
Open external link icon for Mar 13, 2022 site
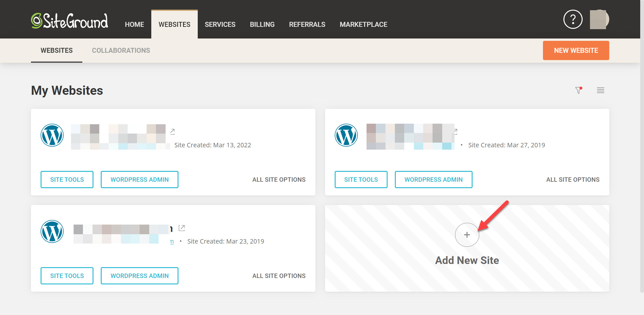point(172,132)
